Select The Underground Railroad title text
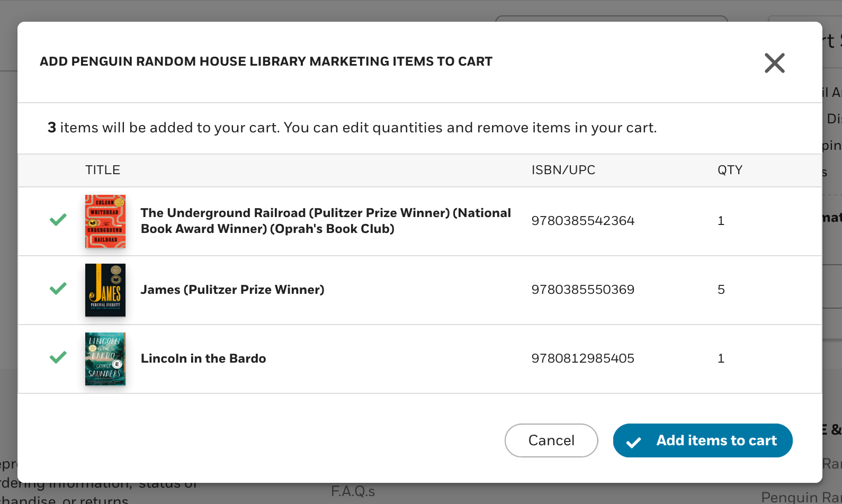This screenshot has height=504, width=842. click(x=326, y=221)
